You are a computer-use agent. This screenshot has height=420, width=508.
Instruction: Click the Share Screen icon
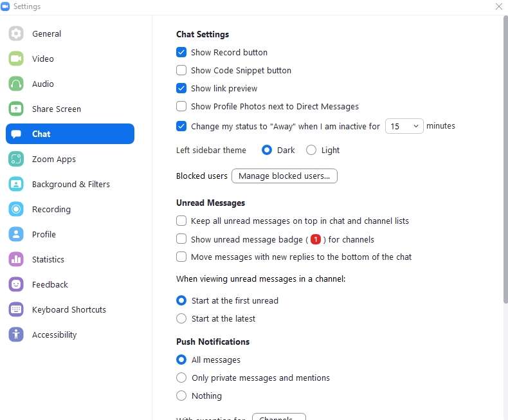click(x=16, y=109)
